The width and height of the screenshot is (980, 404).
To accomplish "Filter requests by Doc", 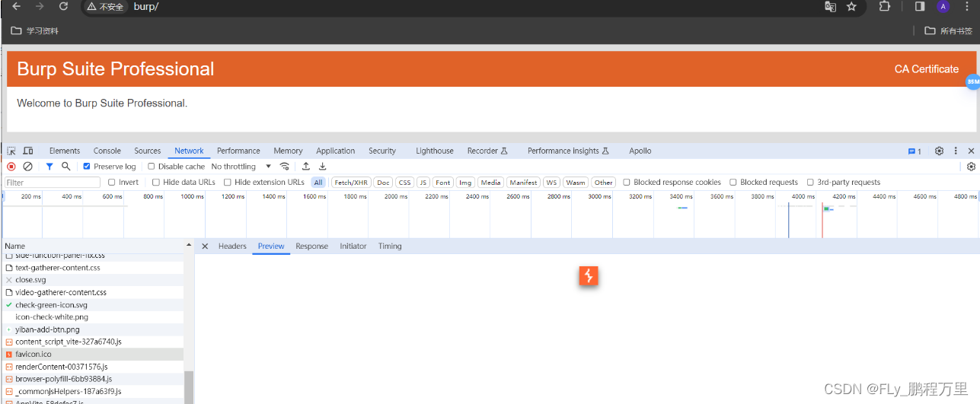I will (x=384, y=183).
